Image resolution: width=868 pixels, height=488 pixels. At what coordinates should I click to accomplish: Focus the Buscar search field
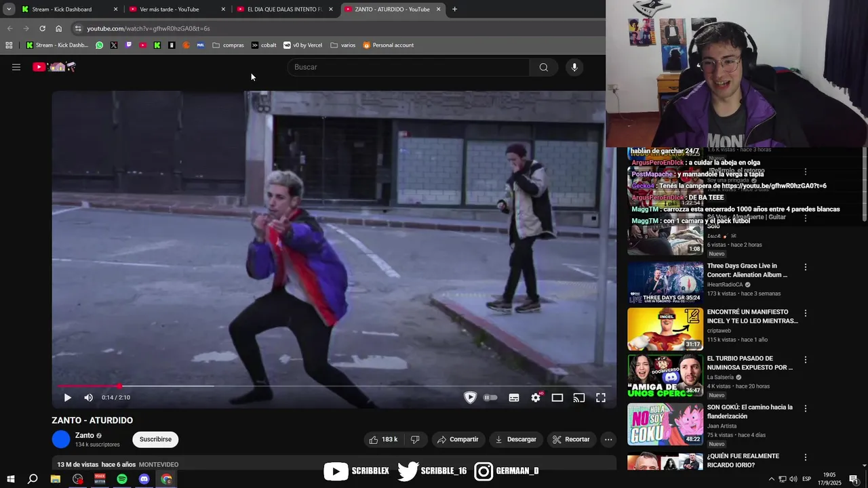click(409, 67)
